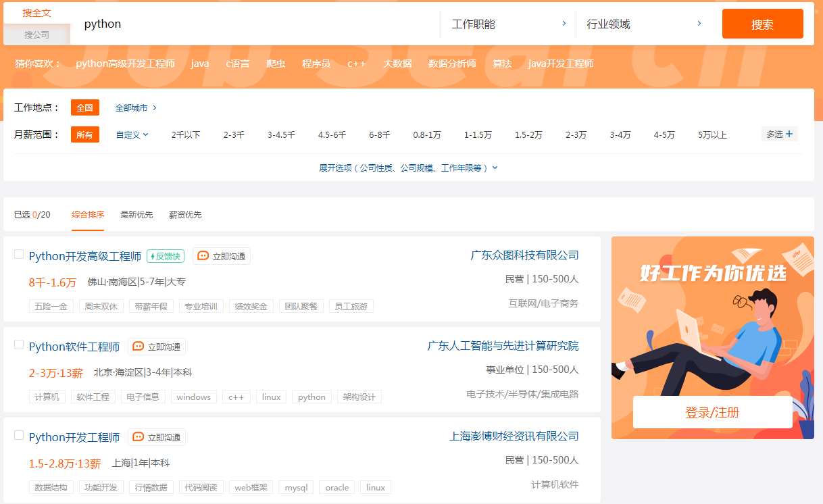Click the orange 搜索 search button
This screenshot has width=823, height=504.
(x=762, y=23)
